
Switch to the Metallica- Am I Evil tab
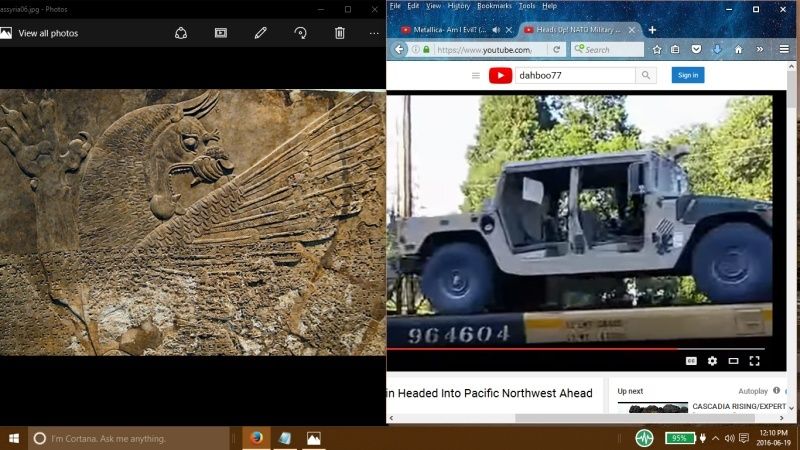pos(450,30)
